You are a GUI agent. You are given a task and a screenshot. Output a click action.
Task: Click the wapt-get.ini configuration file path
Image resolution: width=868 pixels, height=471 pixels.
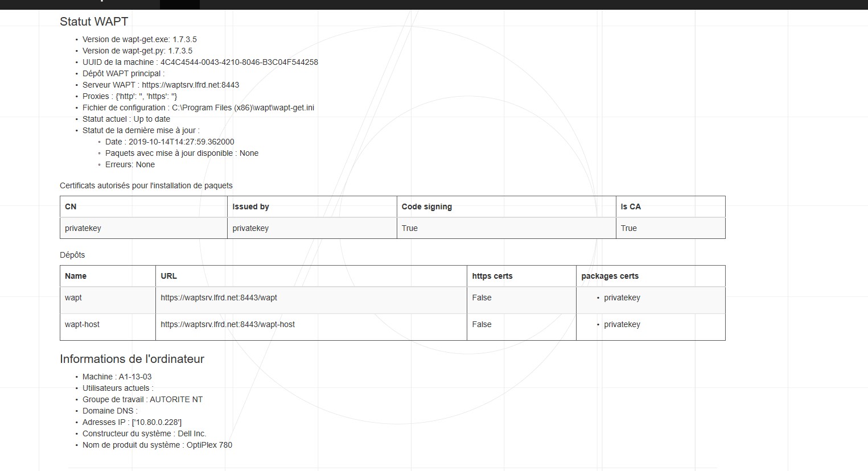click(x=243, y=108)
